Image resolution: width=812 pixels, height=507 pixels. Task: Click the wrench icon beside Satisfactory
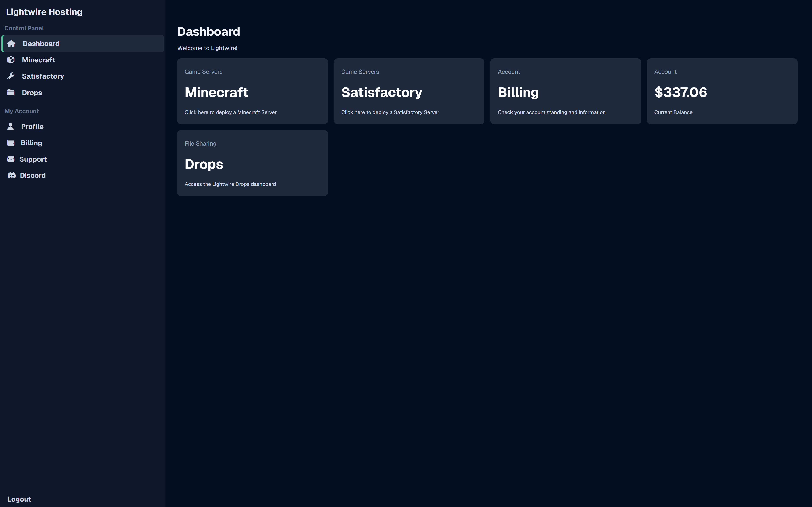coord(11,76)
